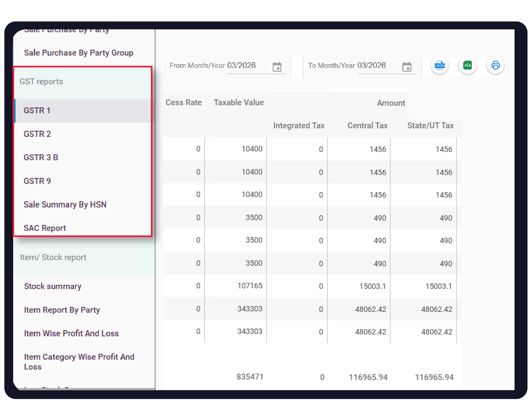
Task: Click the Cess Rate column header
Action: [184, 103]
